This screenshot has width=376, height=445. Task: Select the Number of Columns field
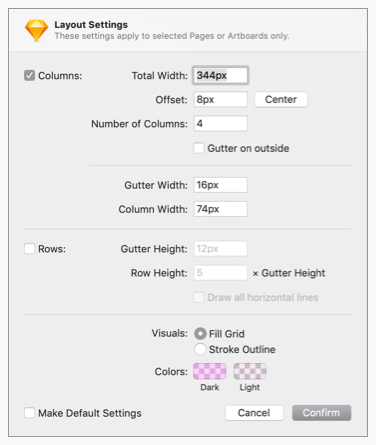point(221,124)
